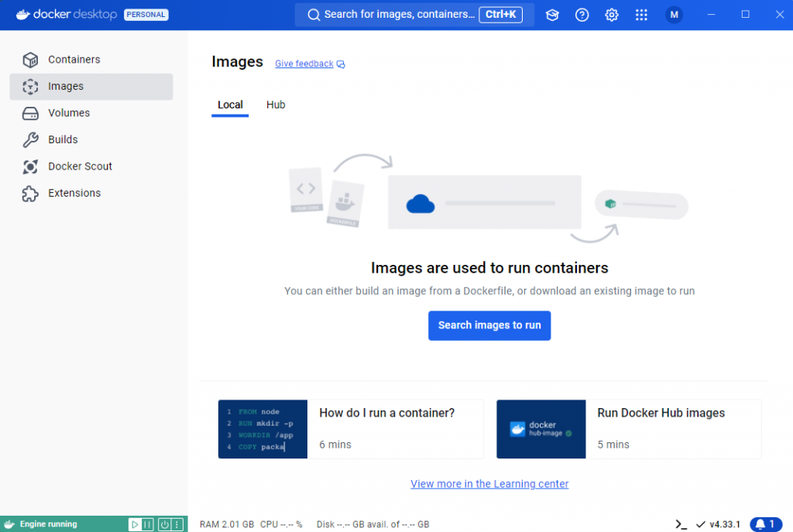Click the CPU usage readout
The height and width of the screenshot is (532, 793).
281,524
